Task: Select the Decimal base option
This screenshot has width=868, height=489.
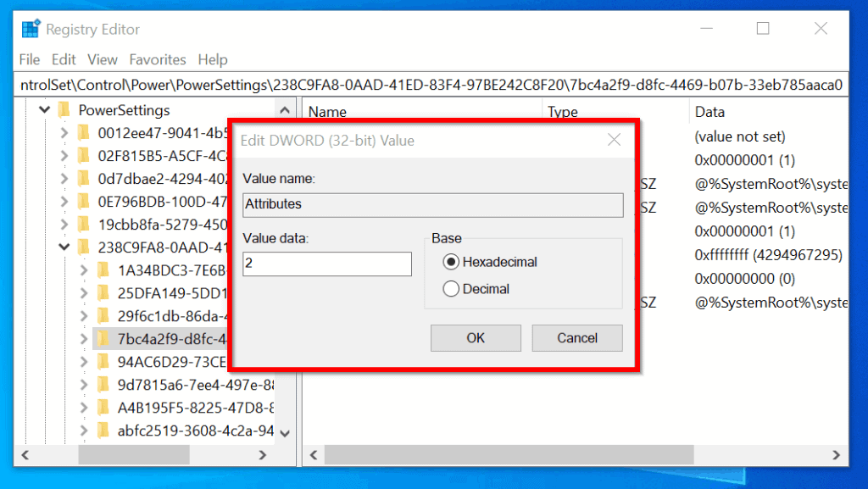Action: [476, 289]
